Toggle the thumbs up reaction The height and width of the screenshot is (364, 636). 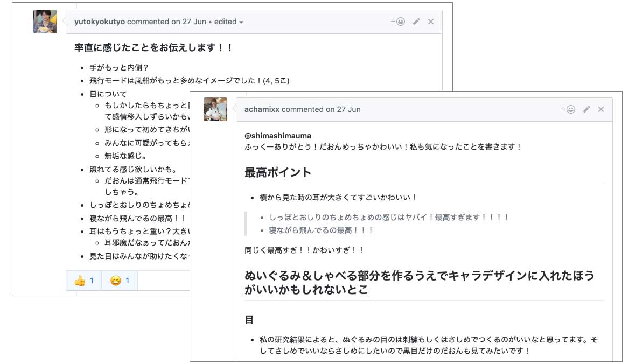pos(83,281)
